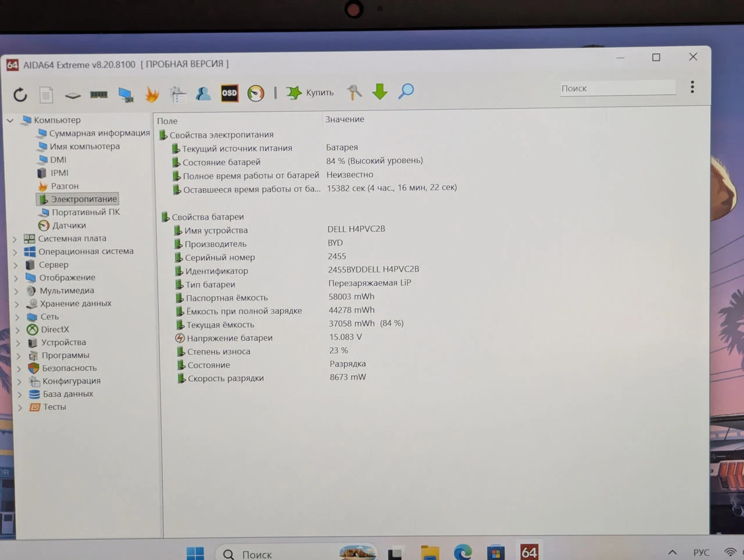Click the Купить button
The height and width of the screenshot is (560, 744).
[310, 92]
